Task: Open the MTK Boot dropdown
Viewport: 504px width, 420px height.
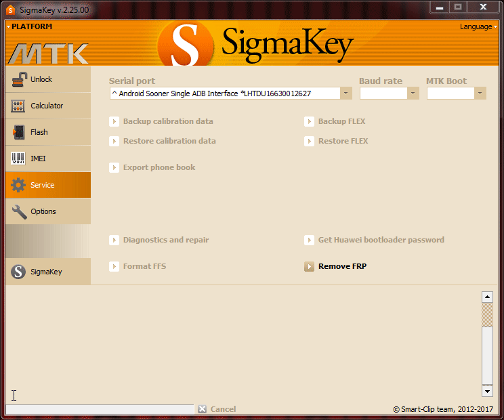Action: [x=480, y=93]
